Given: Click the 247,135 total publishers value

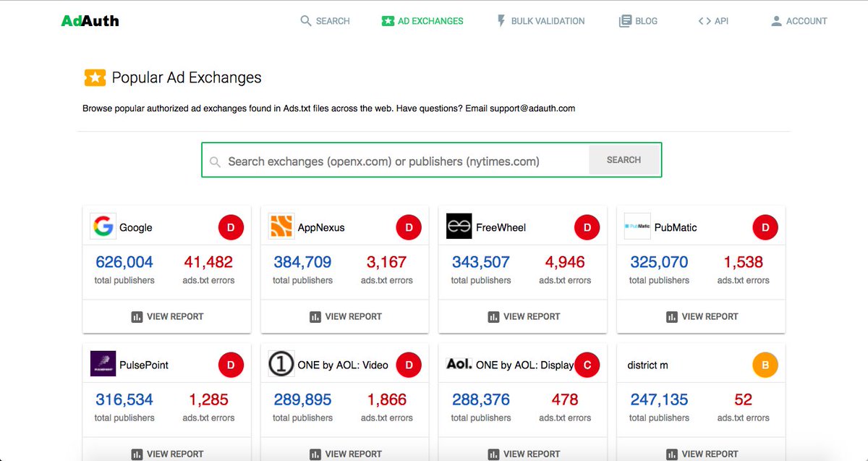Looking at the screenshot, I should click(659, 399).
